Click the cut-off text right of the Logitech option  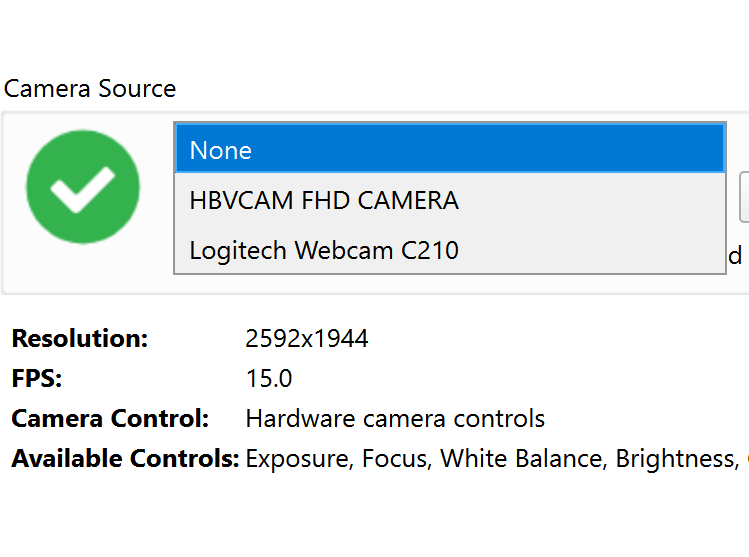coord(735,254)
